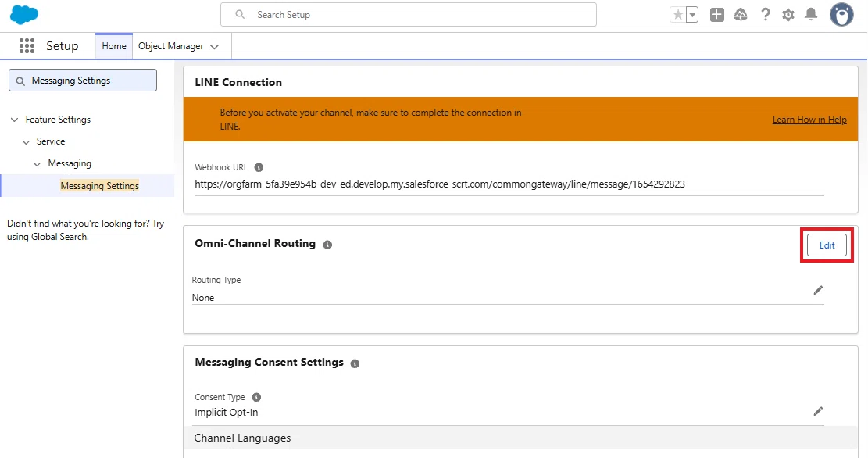Click the Messaging Consent Settings info icon
This screenshot has width=868, height=458.
pos(355,363)
